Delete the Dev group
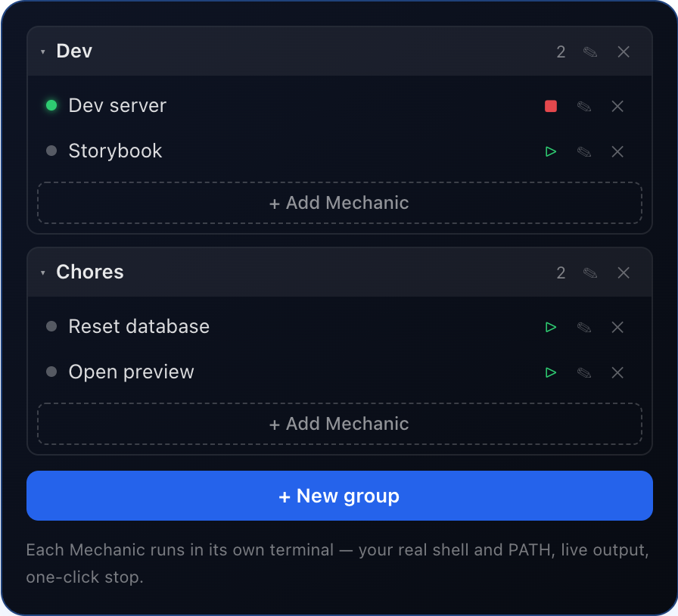This screenshot has height=616, width=678. click(x=624, y=52)
